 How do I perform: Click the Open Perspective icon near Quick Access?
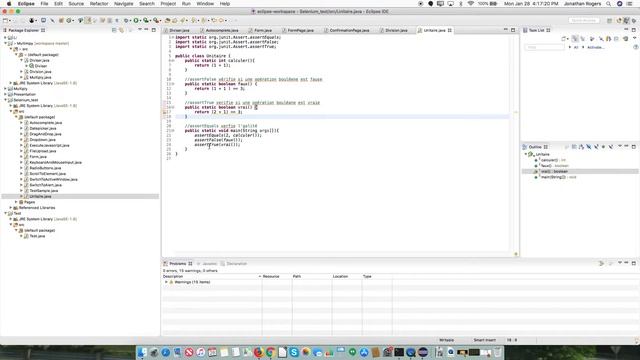tap(609, 20)
